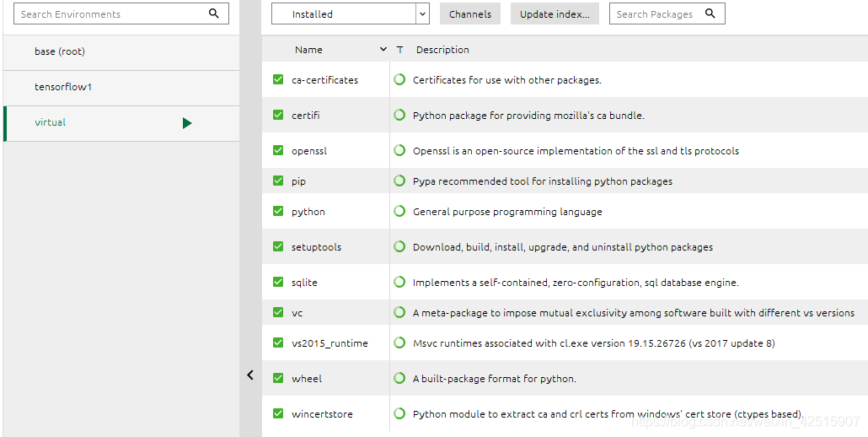Click the type circle icon for openssl
The height and width of the screenshot is (437, 868).
click(399, 150)
